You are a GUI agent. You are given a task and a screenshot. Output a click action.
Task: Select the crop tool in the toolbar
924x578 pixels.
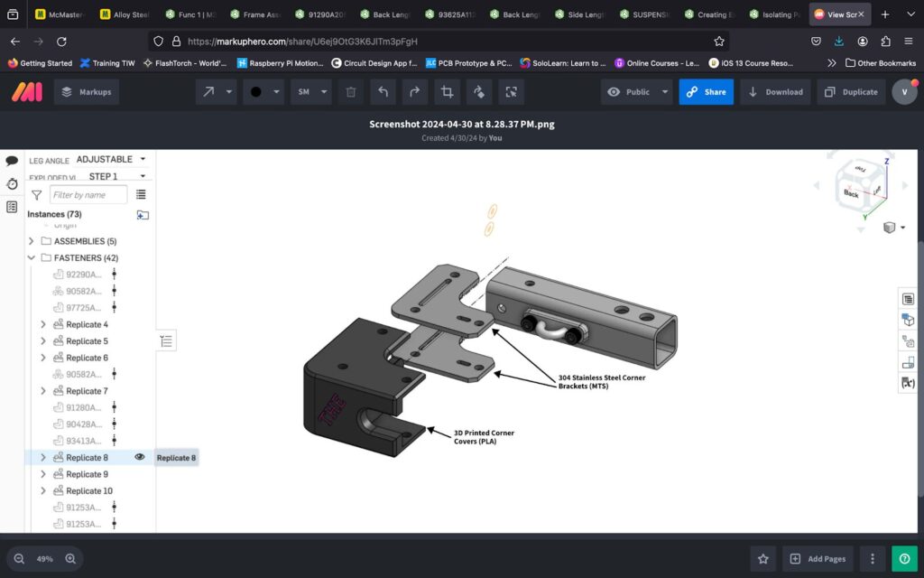446,92
